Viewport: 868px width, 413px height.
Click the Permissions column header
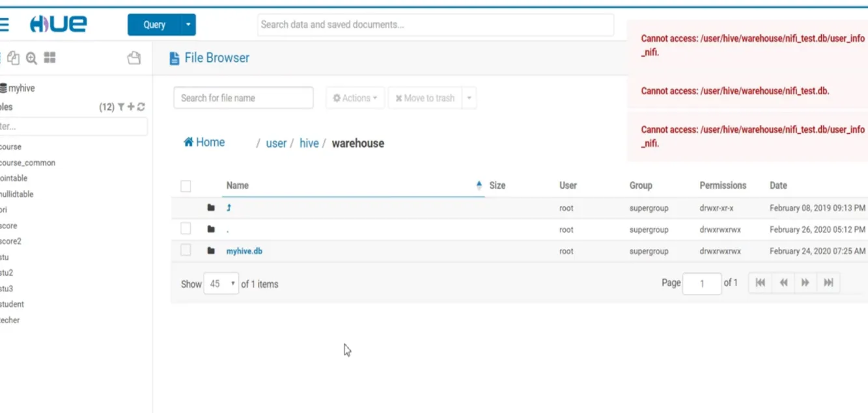(723, 185)
